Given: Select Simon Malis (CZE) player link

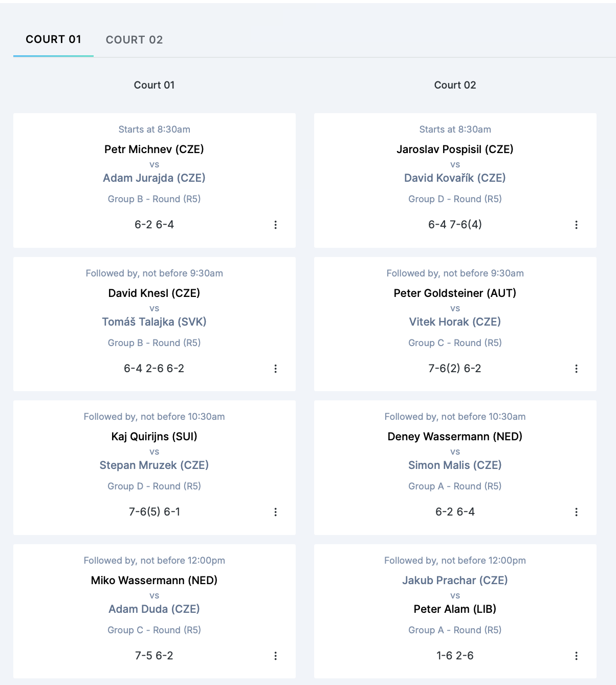Looking at the screenshot, I should [x=455, y=465].
